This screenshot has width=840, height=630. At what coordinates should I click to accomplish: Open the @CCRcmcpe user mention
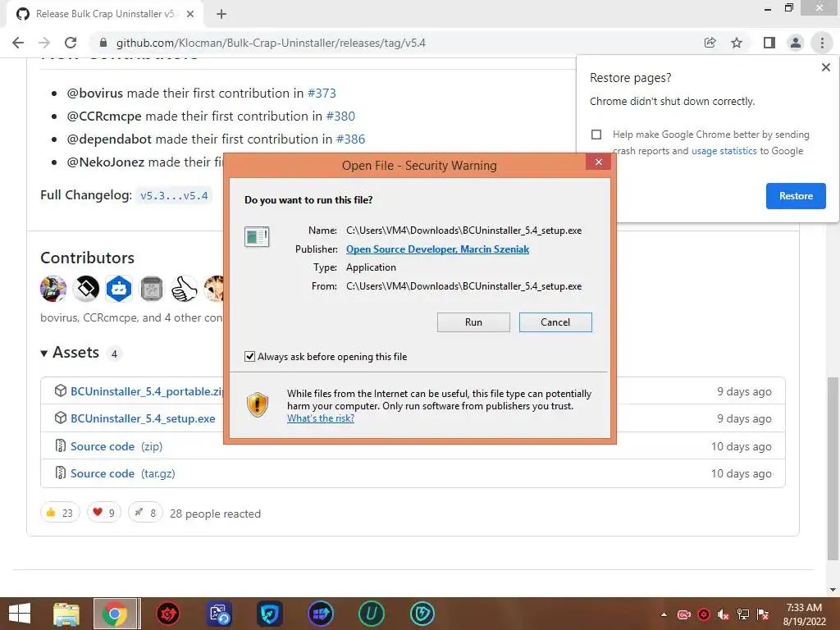point(104,116)
